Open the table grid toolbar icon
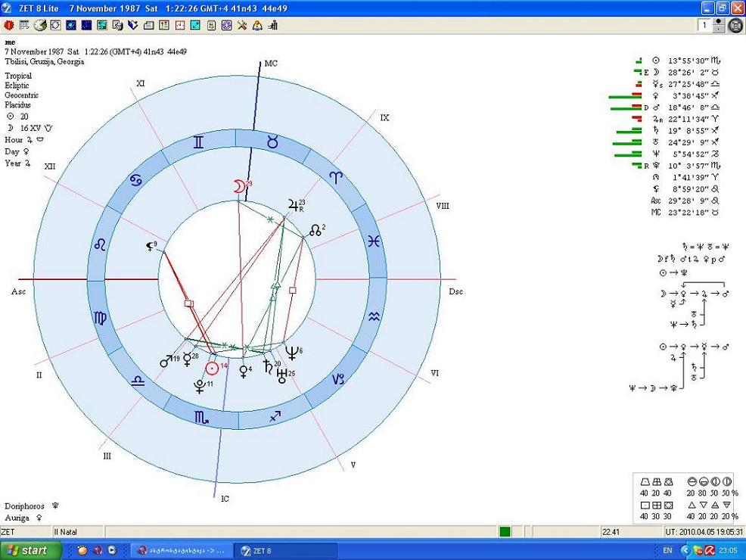Image resolution: width=746 pixels, height=560 pixels. [x=24, y=25]
